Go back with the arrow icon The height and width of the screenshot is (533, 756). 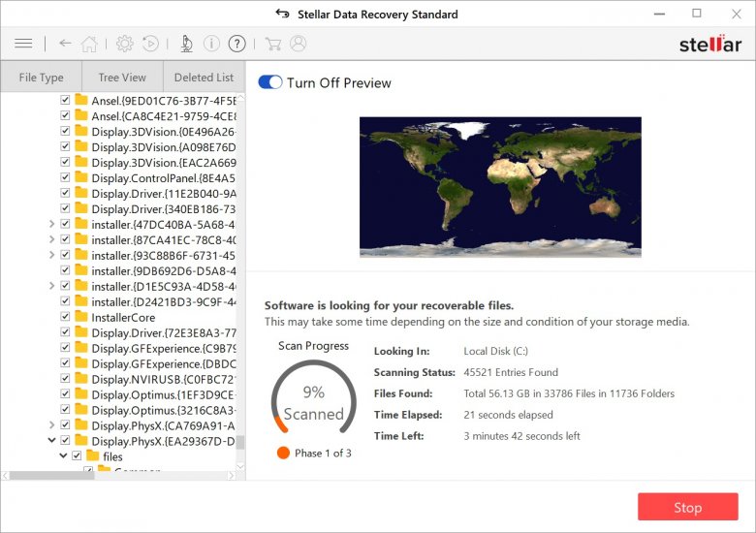pyautogui.click(x=65, y=44)
